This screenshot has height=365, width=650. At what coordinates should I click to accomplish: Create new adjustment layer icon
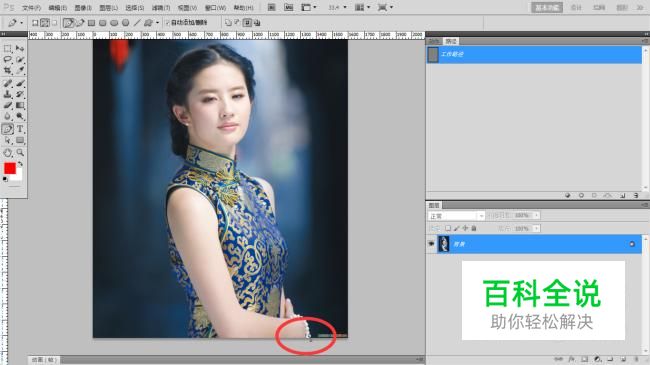pyautogui.click(x=597, y=359)
